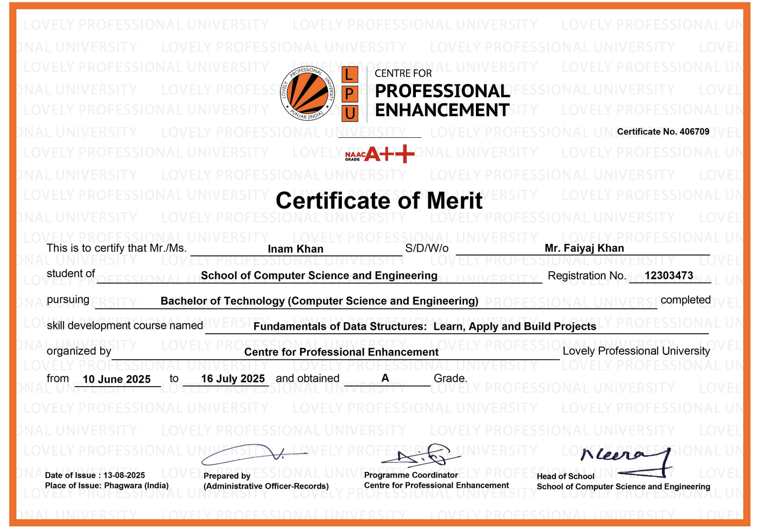This screenshot has height=532, width=762.
Task: Click the 'CENTRE FOR' heading text
Action: [x=403, y=73]
